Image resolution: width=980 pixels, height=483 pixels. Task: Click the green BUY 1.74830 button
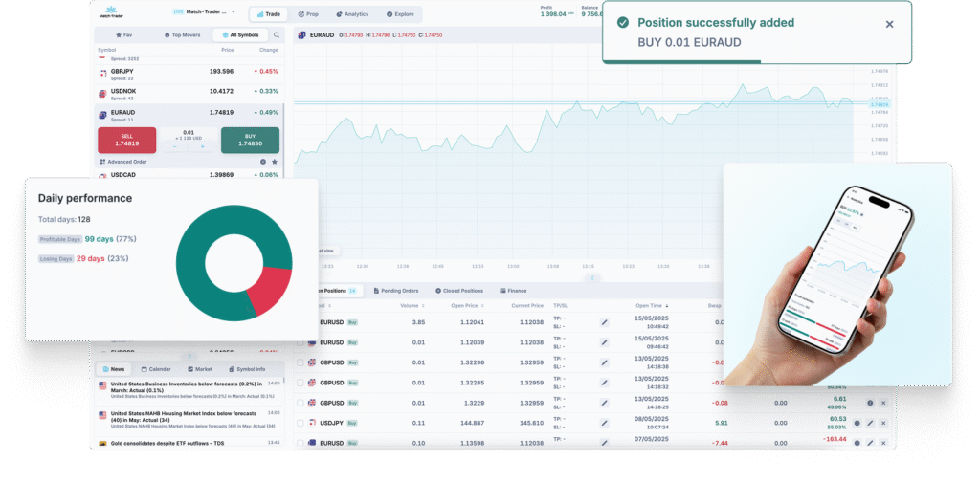250,140
